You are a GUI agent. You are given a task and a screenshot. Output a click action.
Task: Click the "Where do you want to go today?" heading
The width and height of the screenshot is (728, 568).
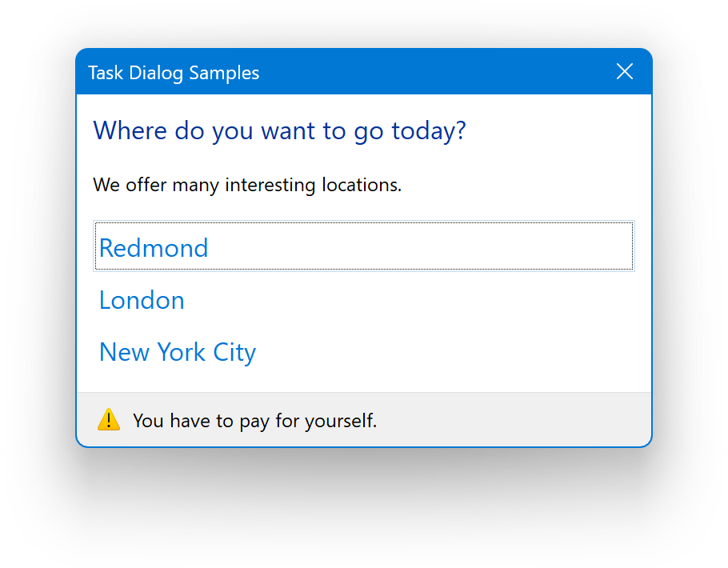click(279, 130)
